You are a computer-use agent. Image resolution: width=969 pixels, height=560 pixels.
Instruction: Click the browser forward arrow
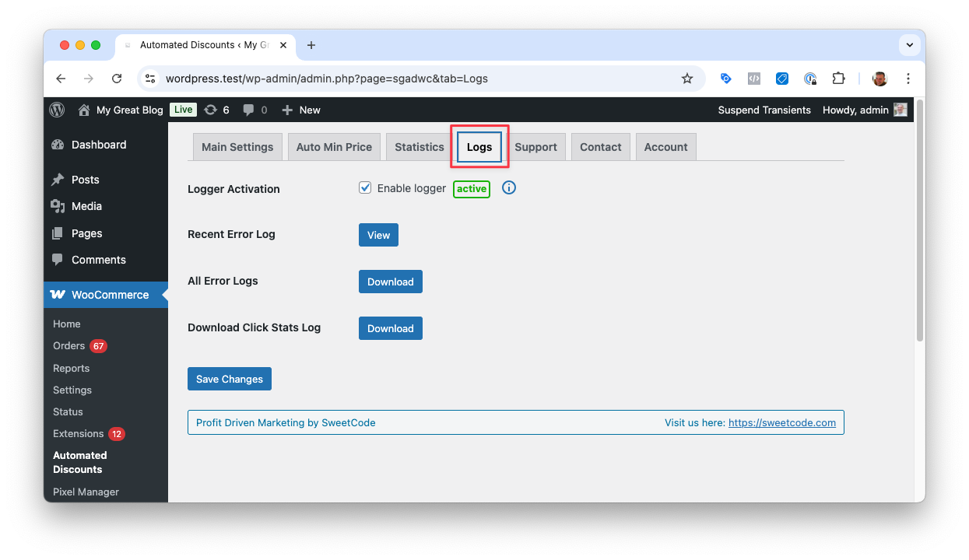point(89,78)
